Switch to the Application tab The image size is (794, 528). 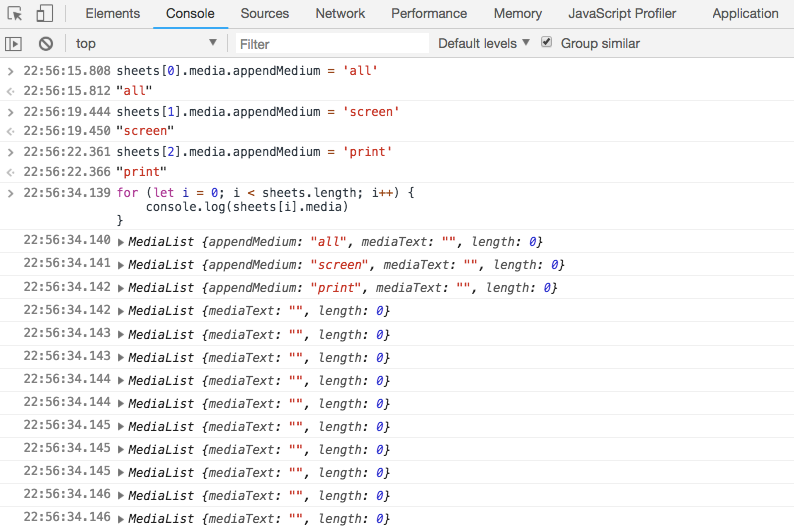pyautogui.click(x=745, y=14)
